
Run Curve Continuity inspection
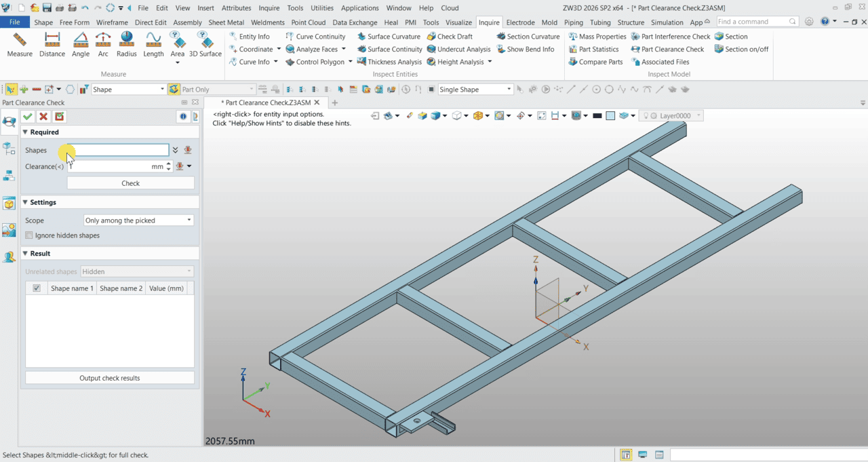click(315, 37)
